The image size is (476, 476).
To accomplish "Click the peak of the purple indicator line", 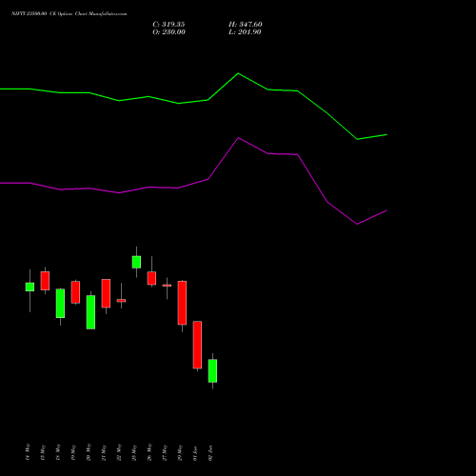I will pyautogui.click(x=238, y=138).
